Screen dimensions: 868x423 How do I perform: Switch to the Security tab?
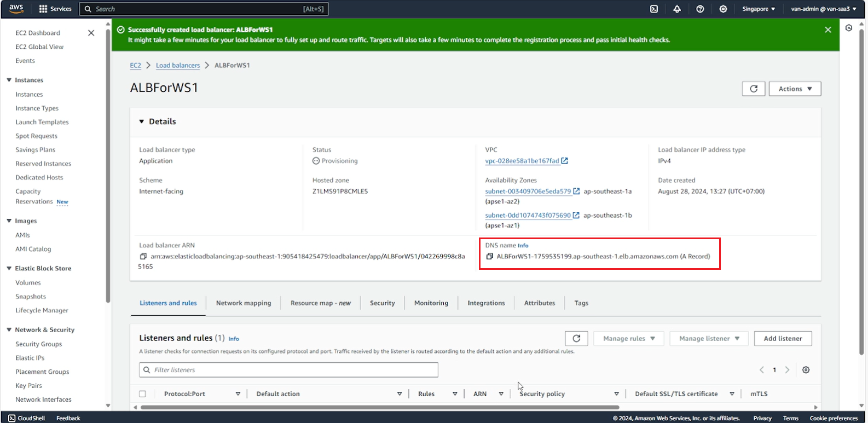tap(383, 303)
